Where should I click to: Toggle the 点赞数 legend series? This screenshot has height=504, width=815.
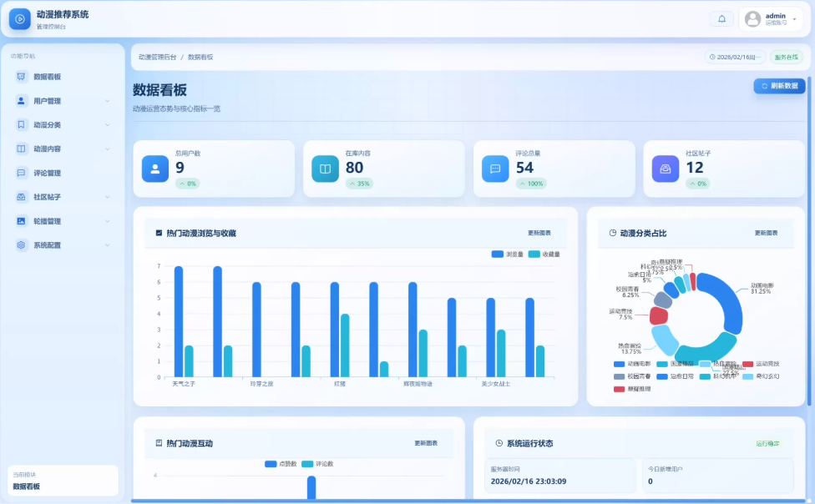[x=281, y=464]
